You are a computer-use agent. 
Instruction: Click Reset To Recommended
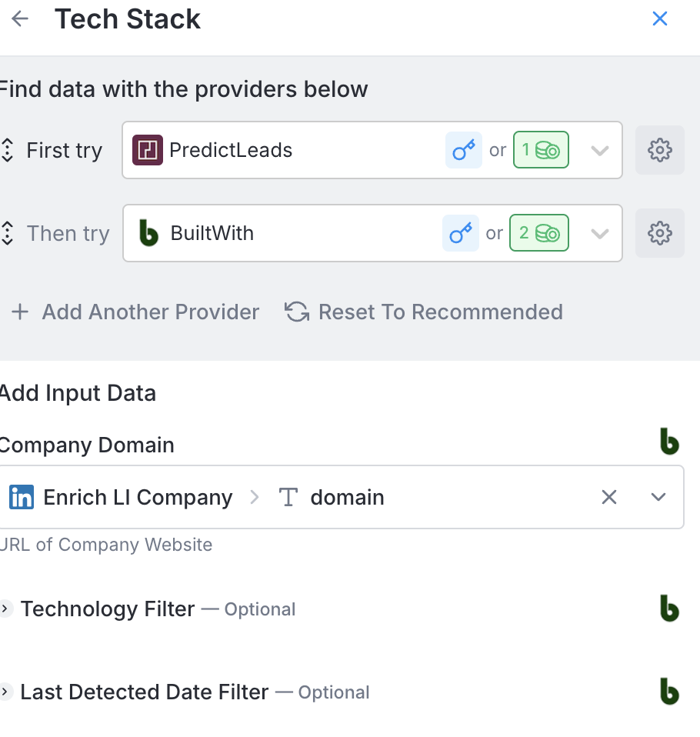[x=424, y=312]
